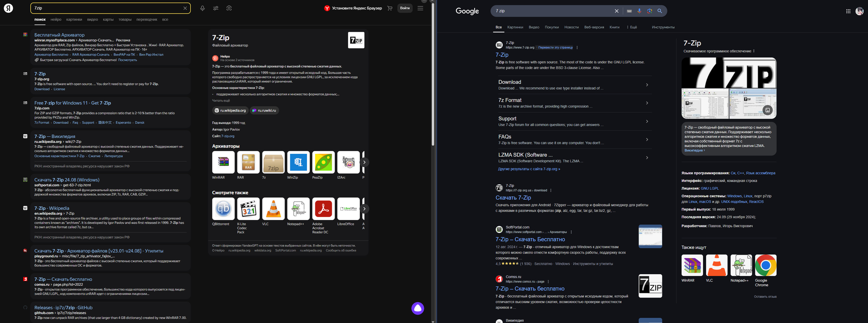Switch to Google "Новости" tab
This screenshot has height=323, width=868.
[x=571, y=27]
